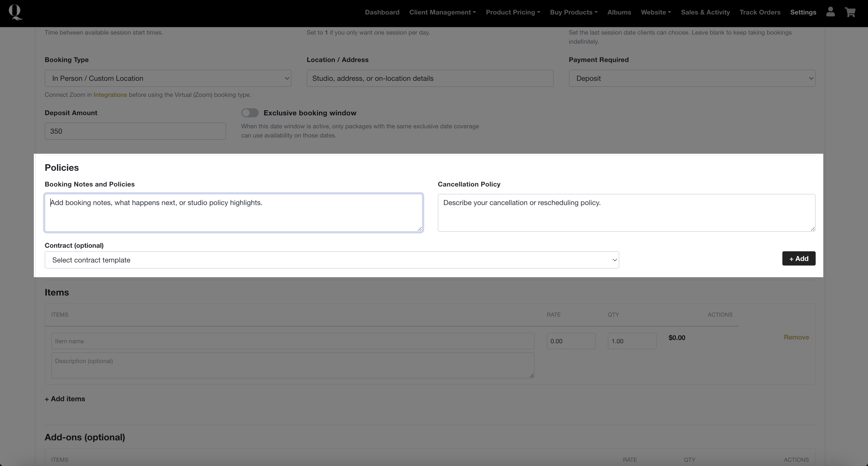Open the shopping cart icon
The width and height of the screenshot is (868, 466).
(x=850, y=12)
